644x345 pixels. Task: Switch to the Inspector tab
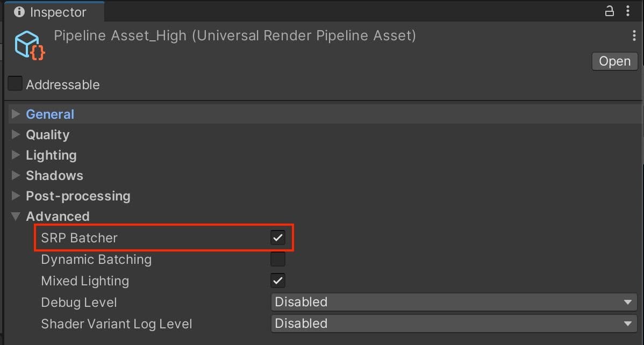coord(54,11)
